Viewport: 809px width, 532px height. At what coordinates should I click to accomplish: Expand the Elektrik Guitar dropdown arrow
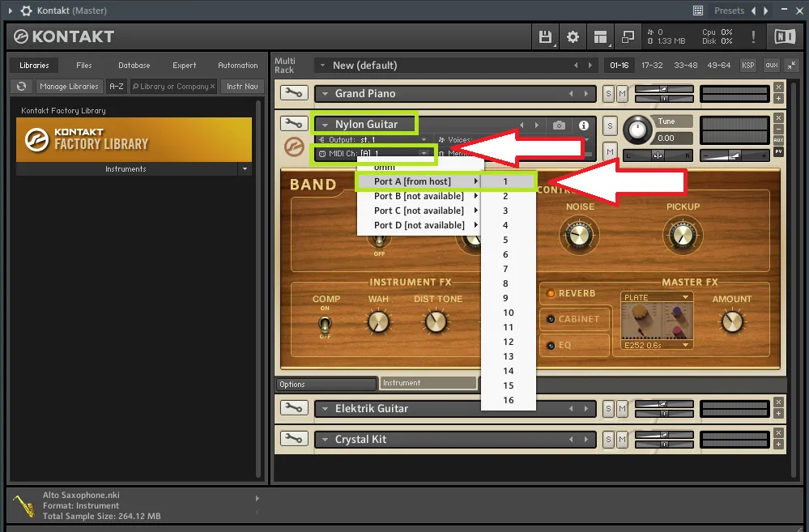tap(325, 409)
